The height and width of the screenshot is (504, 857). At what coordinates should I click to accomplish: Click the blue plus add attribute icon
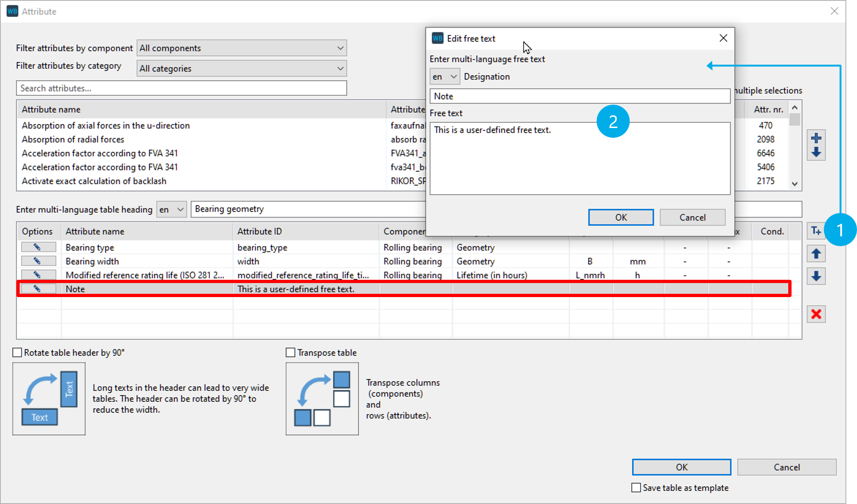coord(816,138)
